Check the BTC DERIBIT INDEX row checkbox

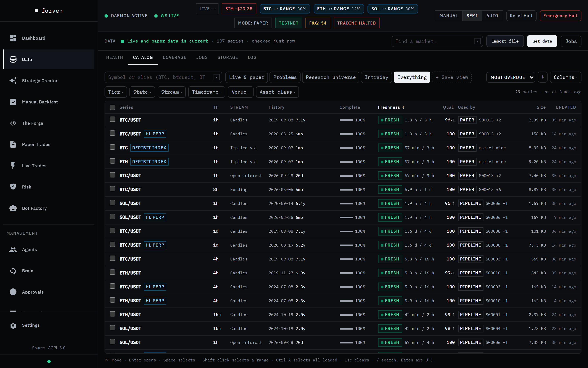[112, 147]
